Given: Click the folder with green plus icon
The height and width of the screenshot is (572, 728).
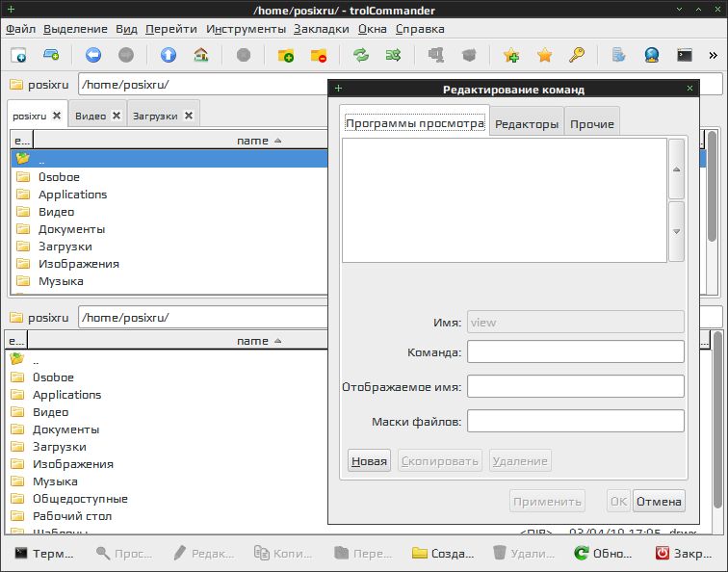Looking at the screenshot, I should pos(286,55).
